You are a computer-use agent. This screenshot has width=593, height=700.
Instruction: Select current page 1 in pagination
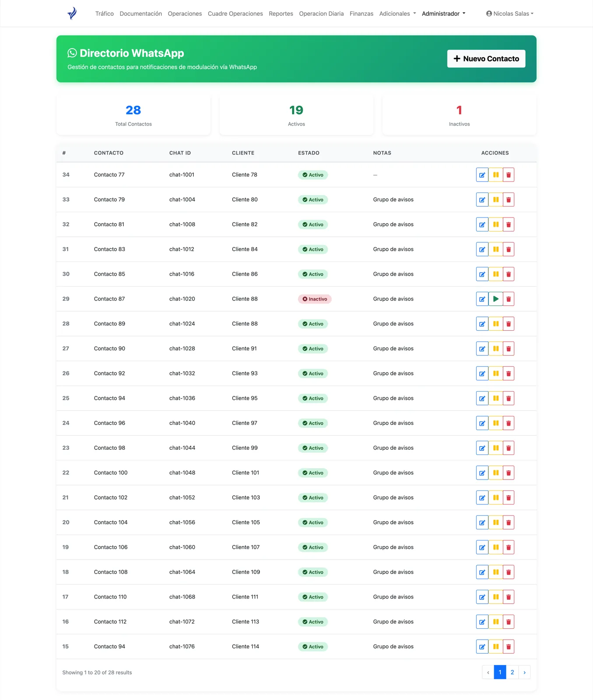pos(500,672)
